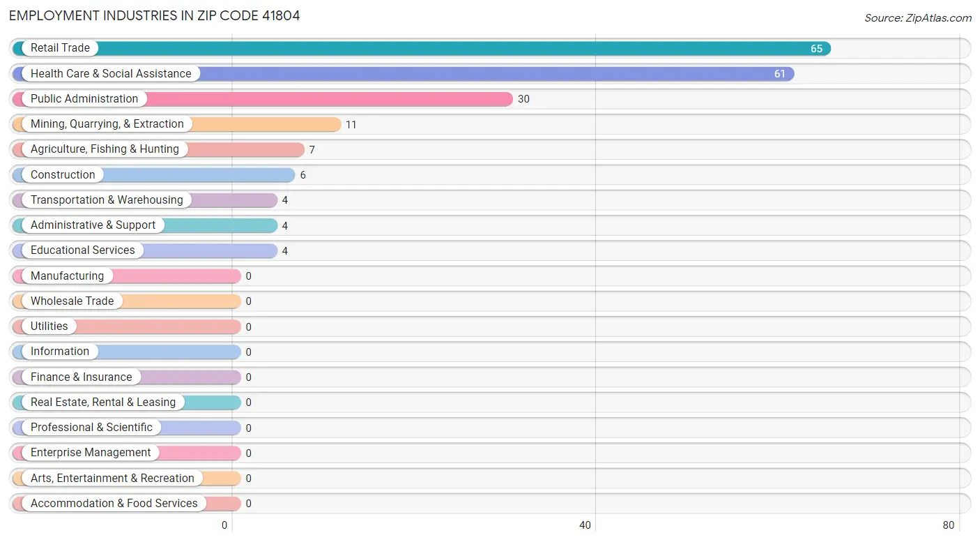This screenshot has height=542, width=980.
Task: Click the value 7 beside the Agriculture bar
Action: click(312, 149)
